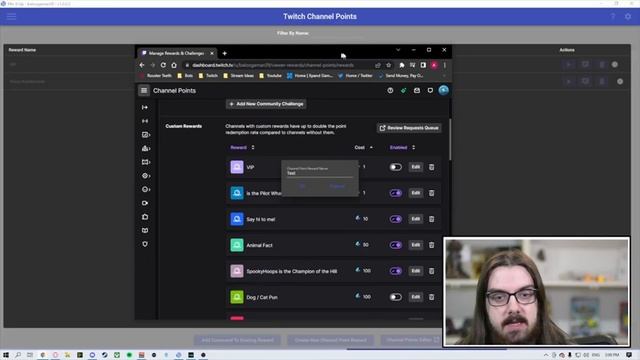Image resolution: width=640 pixels, height=360 pixels.
Task: Open a new browser tab
Action: click(224, 53)
